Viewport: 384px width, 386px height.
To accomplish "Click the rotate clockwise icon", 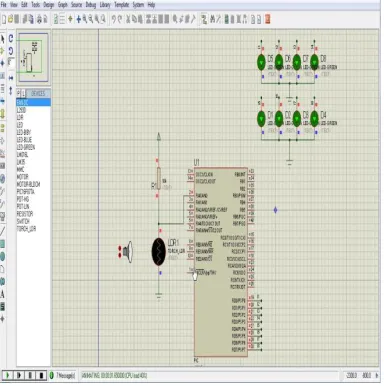I will (x=11, y=38).
